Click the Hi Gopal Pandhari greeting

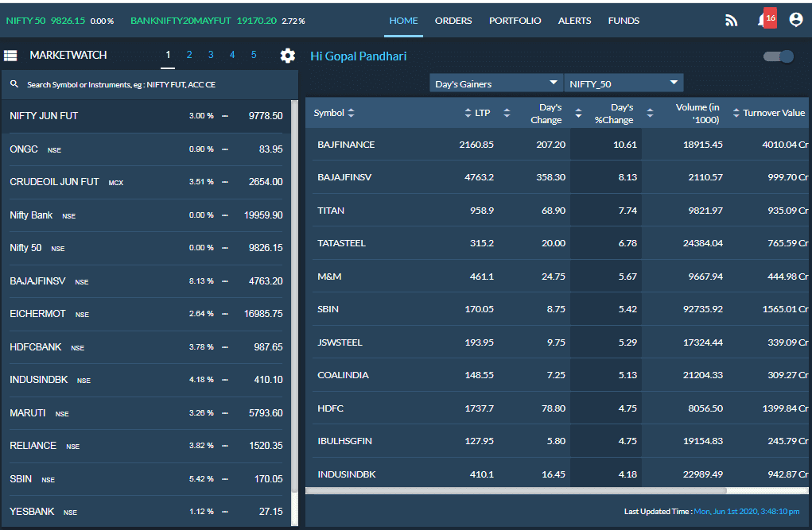359,56
